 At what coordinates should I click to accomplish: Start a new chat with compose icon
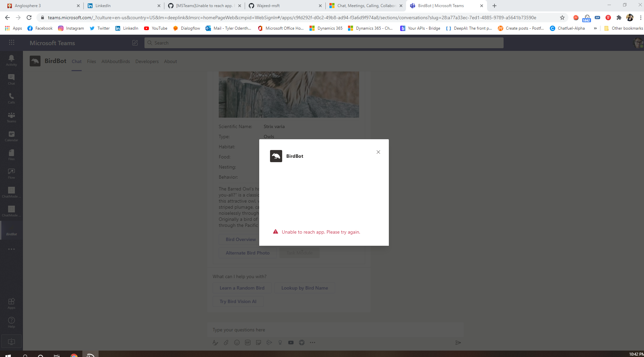(x=135, y=43)
